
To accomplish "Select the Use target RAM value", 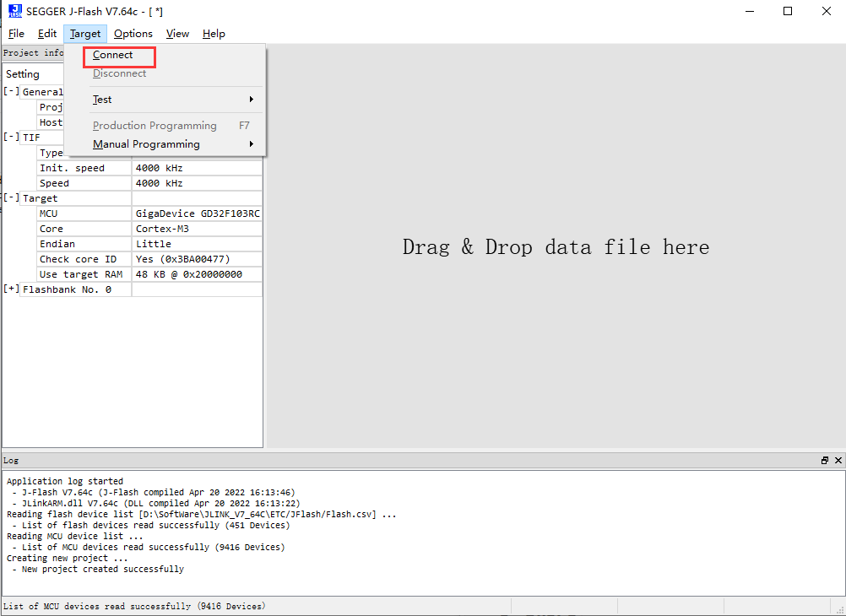I will (x=197, y=274).
